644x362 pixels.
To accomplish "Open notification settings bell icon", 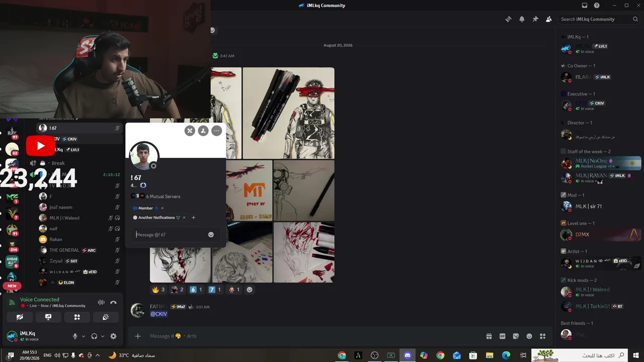I will (x=522, y=19).
